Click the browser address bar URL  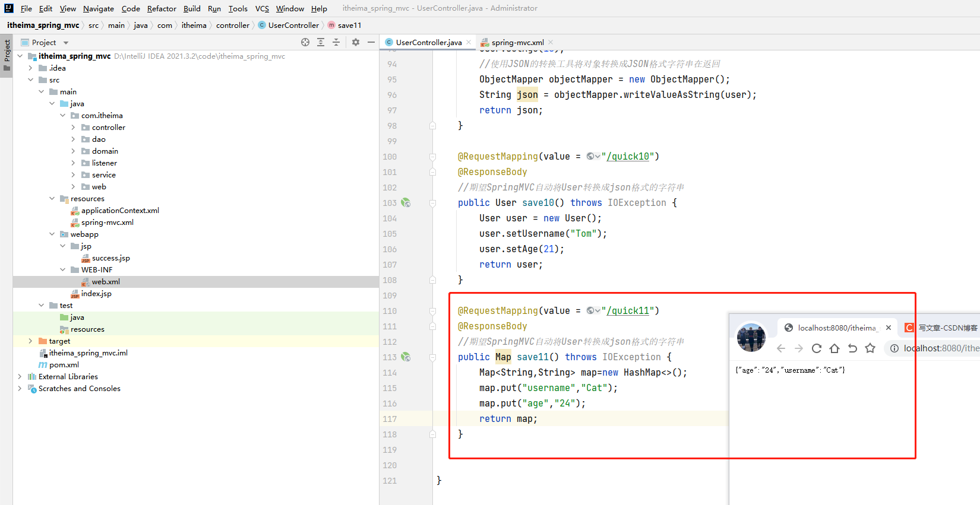click(941, 348)
